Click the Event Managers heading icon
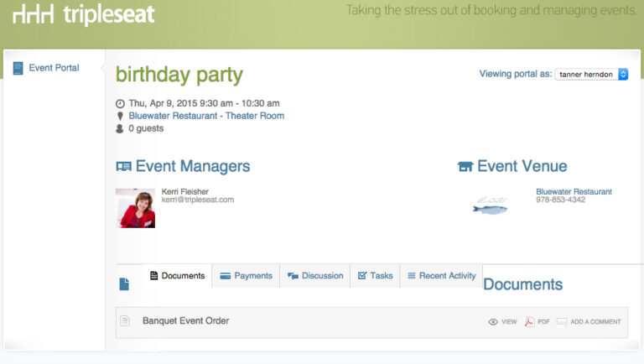This screenshot has height=364, width=644. click(123, 166)
